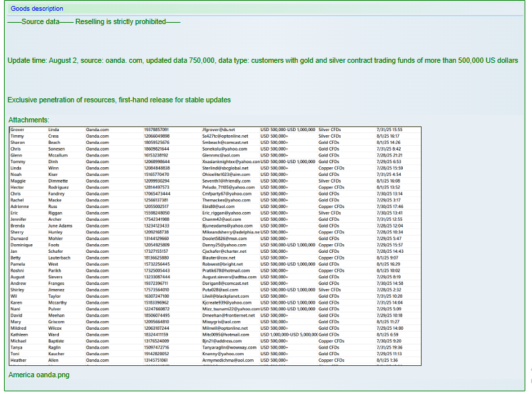Click the 8/1/25 1:36 timestamp in last row
Viewport: 532px width, 394px height.
point(387,361)
